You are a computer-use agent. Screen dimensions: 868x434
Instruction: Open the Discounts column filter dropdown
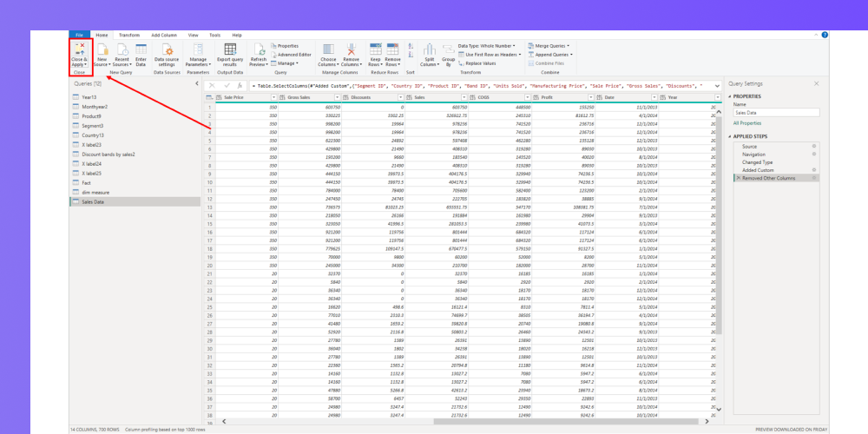point(401,97)
